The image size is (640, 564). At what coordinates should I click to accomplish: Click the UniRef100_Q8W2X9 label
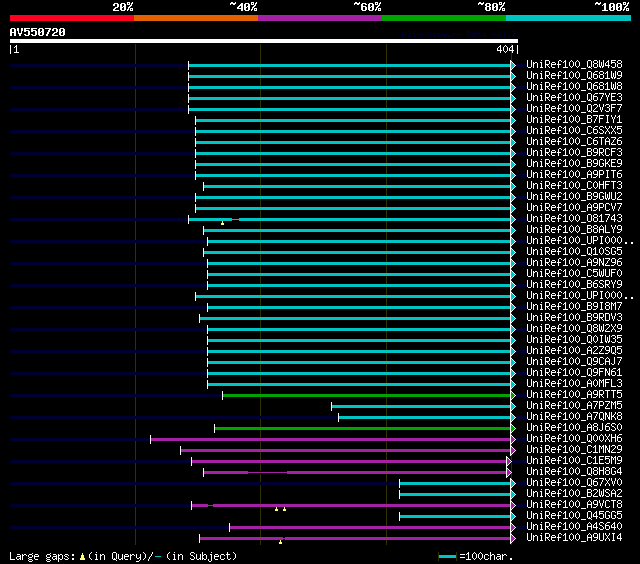(574, 329)
